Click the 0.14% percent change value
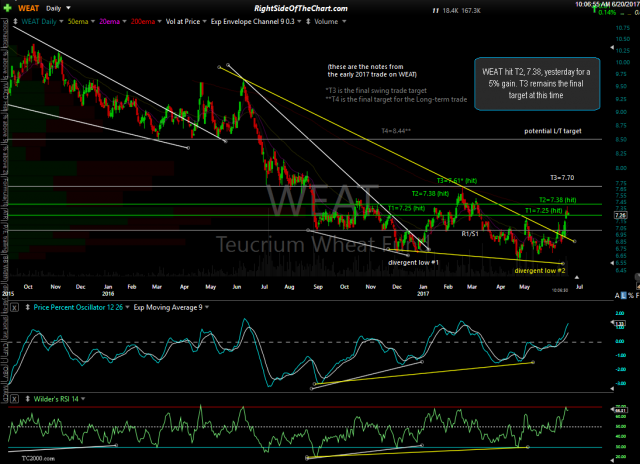This screenshot has height=464, width=640. click(607, 13)
